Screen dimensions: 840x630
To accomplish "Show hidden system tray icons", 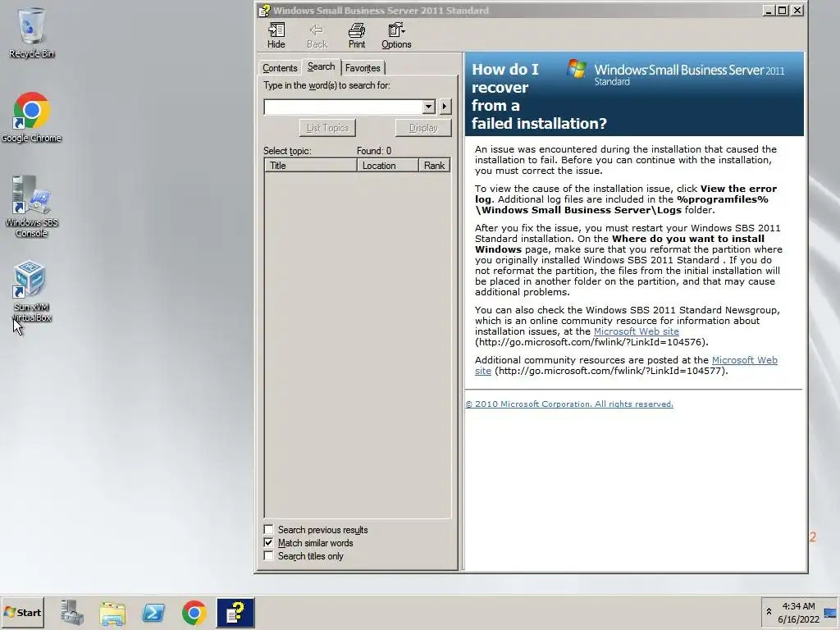I will pyautogui.click(x=769, y=612).
